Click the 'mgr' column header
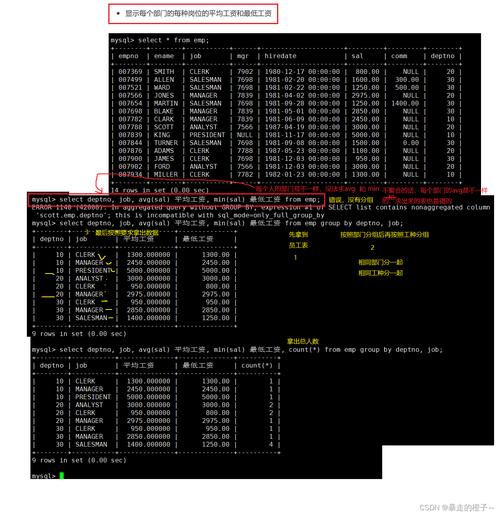Viewport: 500px width, 515px height. (243, 56)
